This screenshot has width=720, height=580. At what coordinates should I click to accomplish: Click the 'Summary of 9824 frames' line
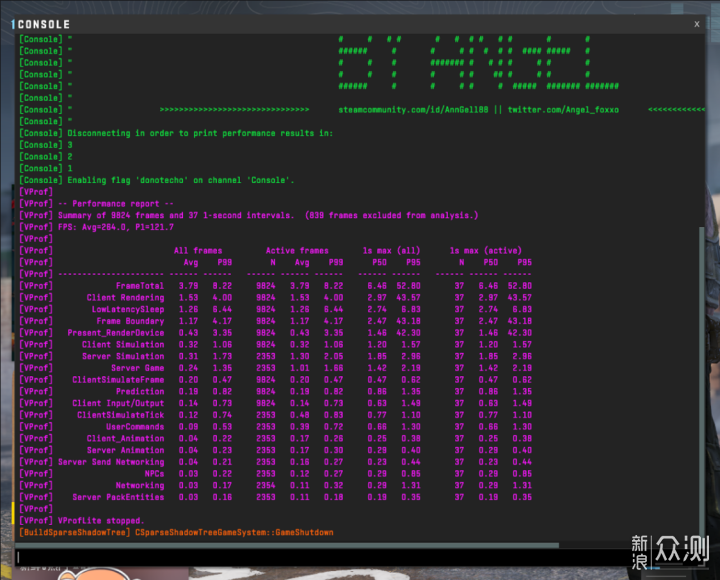coord(268,215)
